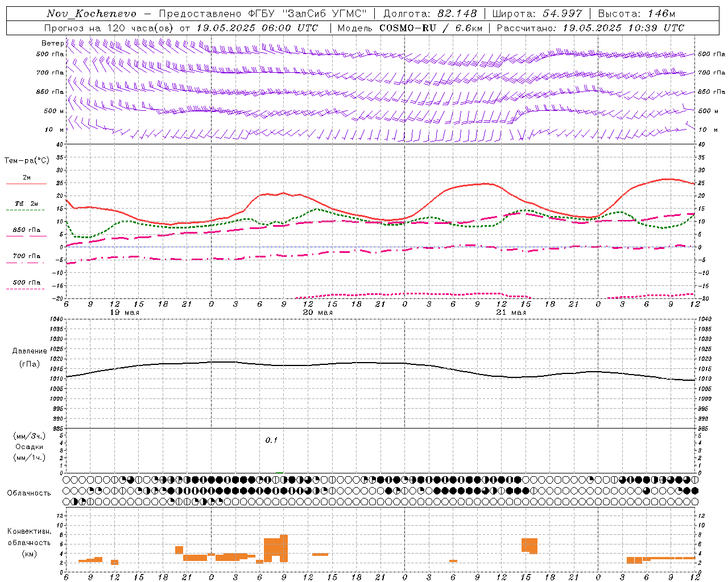
Task: Click the station name Nov_Kochenevo
Action: point(92,14)
